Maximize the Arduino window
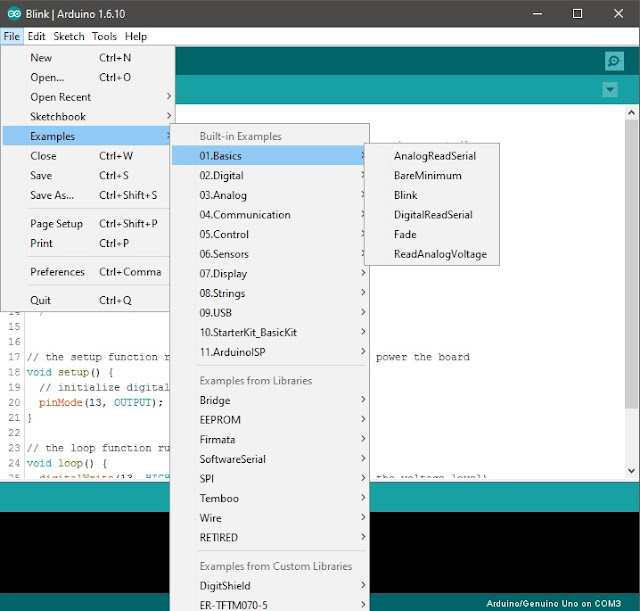The image size is (640, 611). tap(577, 14)
